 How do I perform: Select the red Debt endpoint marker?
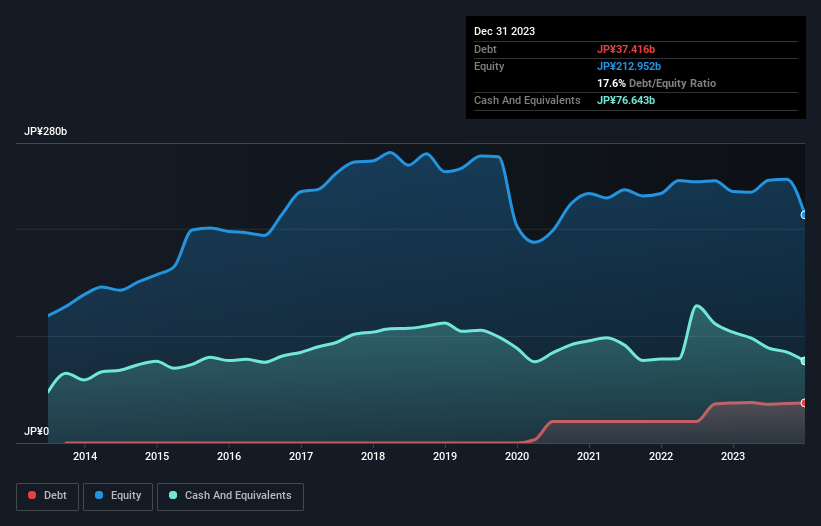pos(804,403)
